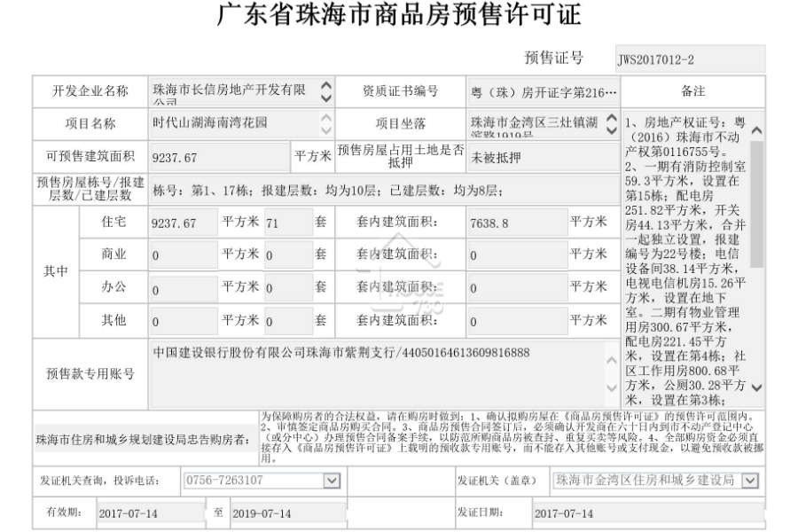Click the up arrow of the remarks scrollbar
Screen dimensions: 798x532
coord(757,130)
